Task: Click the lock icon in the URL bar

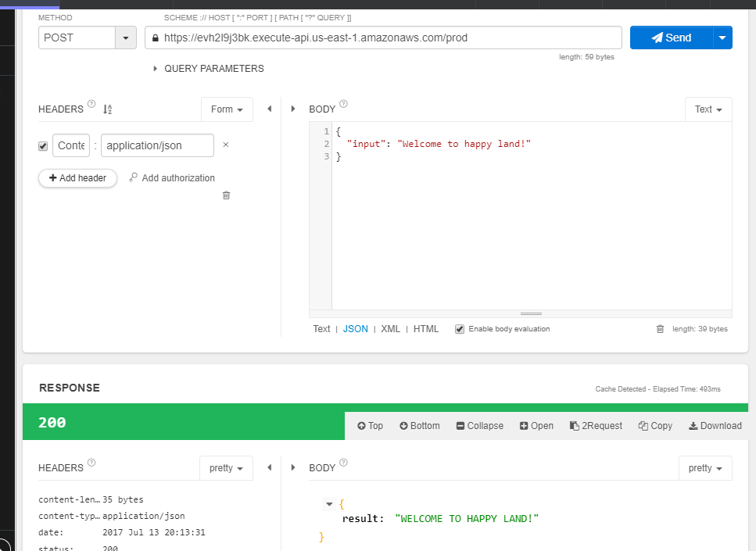Action: point(156,38)
